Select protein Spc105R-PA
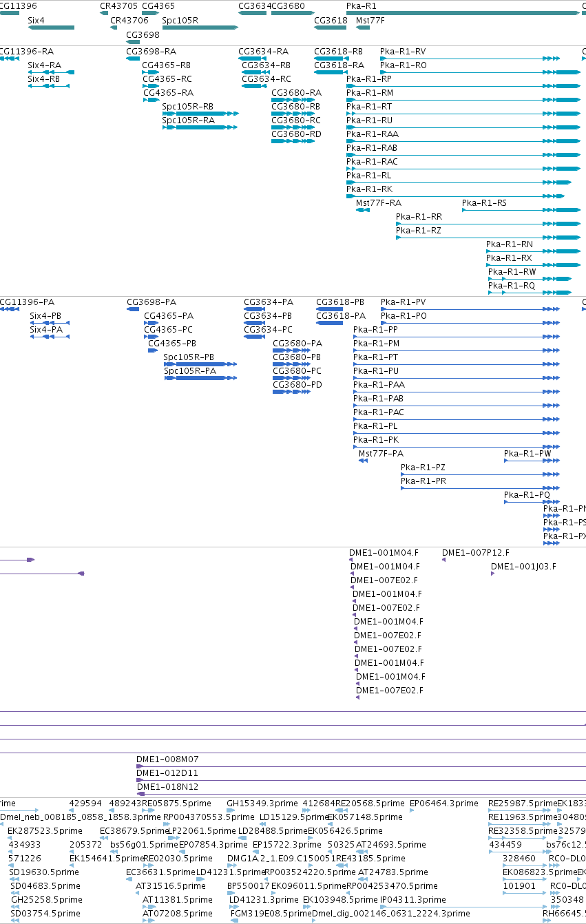The width and height of the screenshot is (586, 924). click(x=190, y=371)
